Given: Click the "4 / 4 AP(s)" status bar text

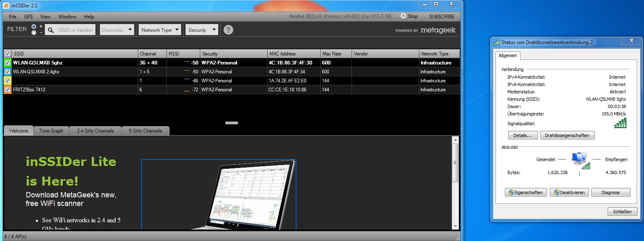Looking at the screenshot, I should (x=15, y=237).
